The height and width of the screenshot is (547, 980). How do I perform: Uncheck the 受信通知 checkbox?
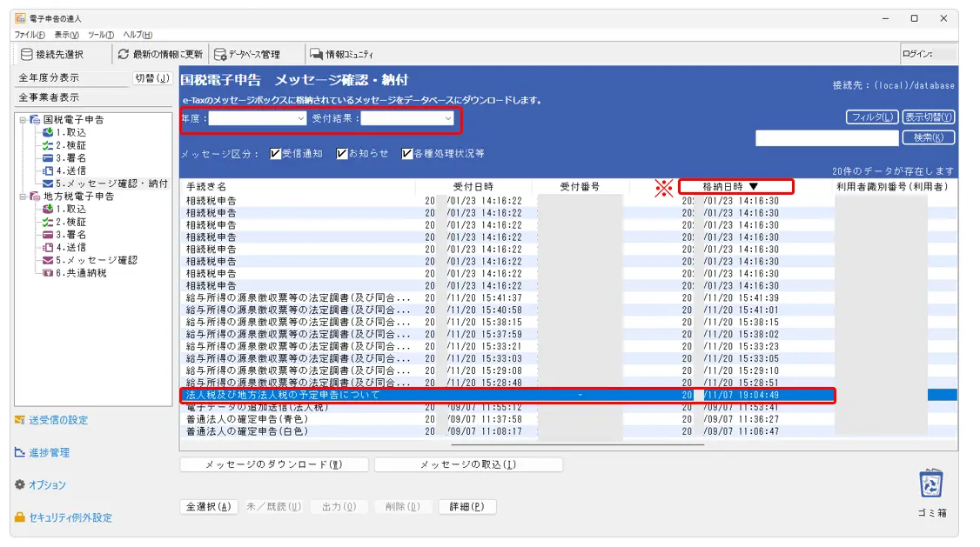coord(276,154)
